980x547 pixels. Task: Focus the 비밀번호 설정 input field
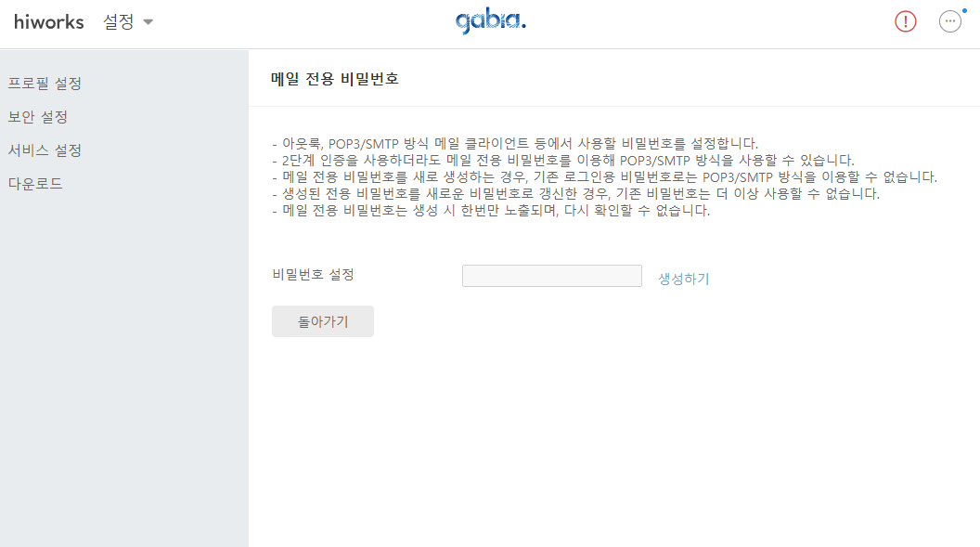(552, 276)
